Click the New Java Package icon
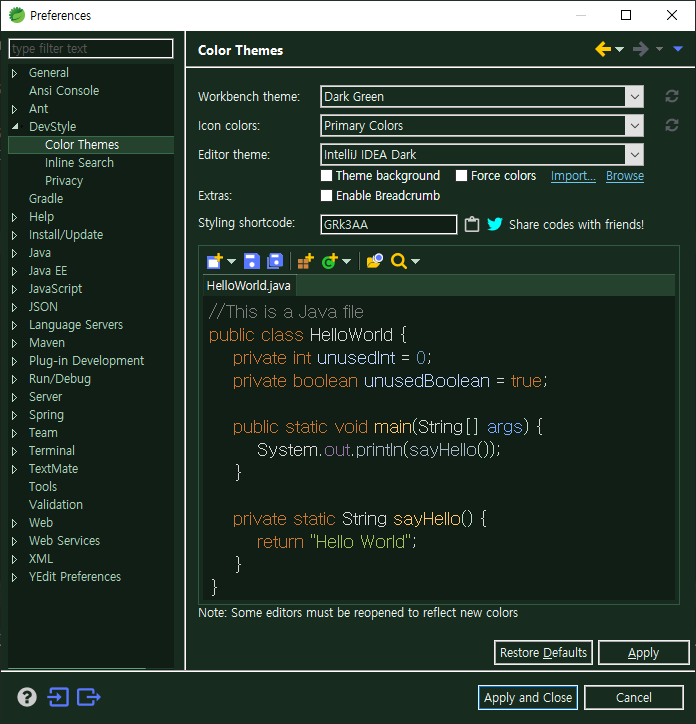This screenshot has height=724, width=696. point(306,261)
